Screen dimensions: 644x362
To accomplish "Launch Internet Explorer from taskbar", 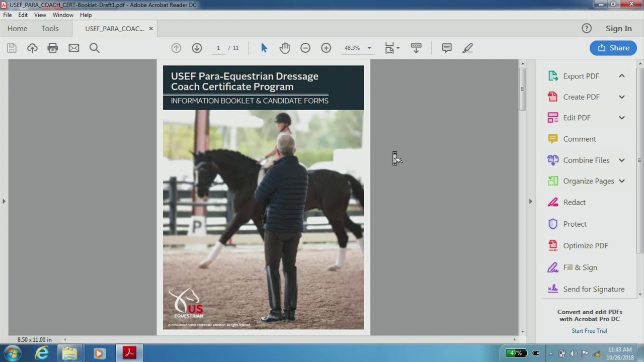I will tap(42, 353).
